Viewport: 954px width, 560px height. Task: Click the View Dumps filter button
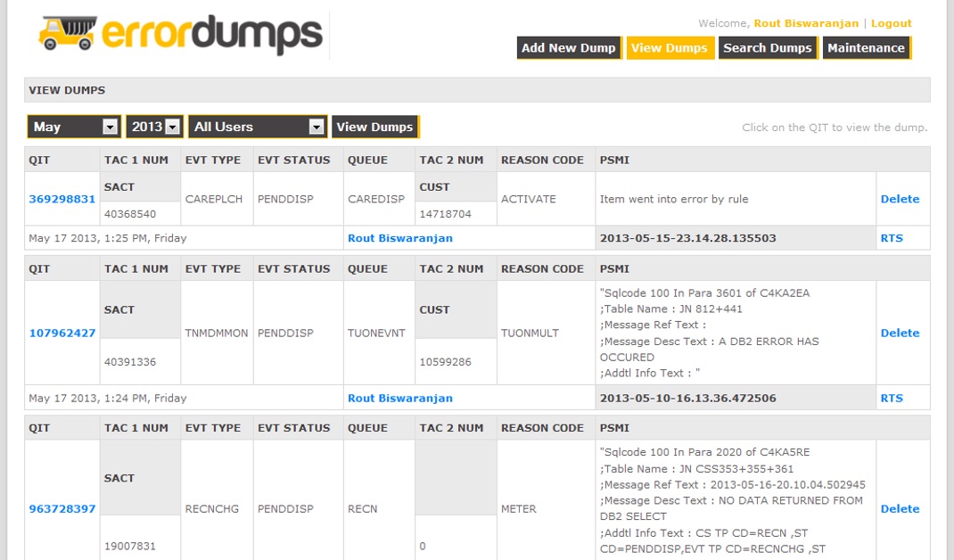(x=374, y=127)
